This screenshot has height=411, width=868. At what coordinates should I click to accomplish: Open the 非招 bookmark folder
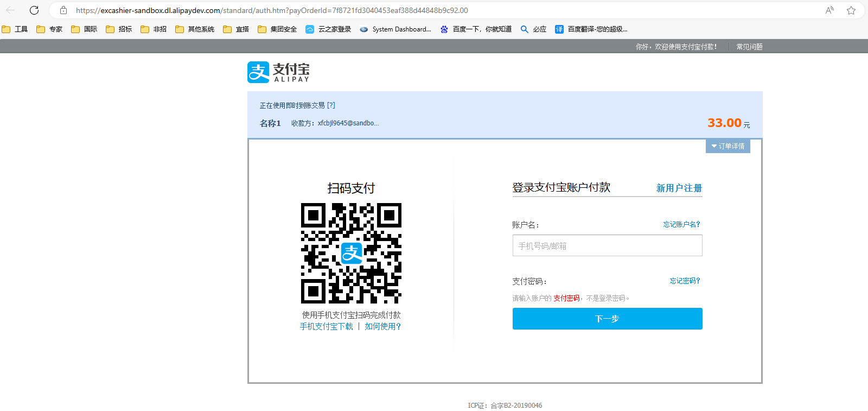(154, 29)
